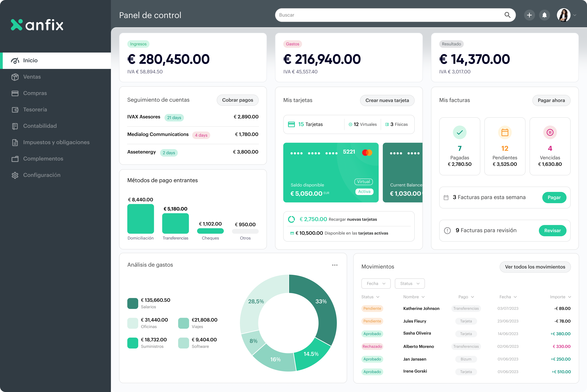587x392 pixels.
Task: Click the search magnifier icon
Action: click(x=507, y=15)
